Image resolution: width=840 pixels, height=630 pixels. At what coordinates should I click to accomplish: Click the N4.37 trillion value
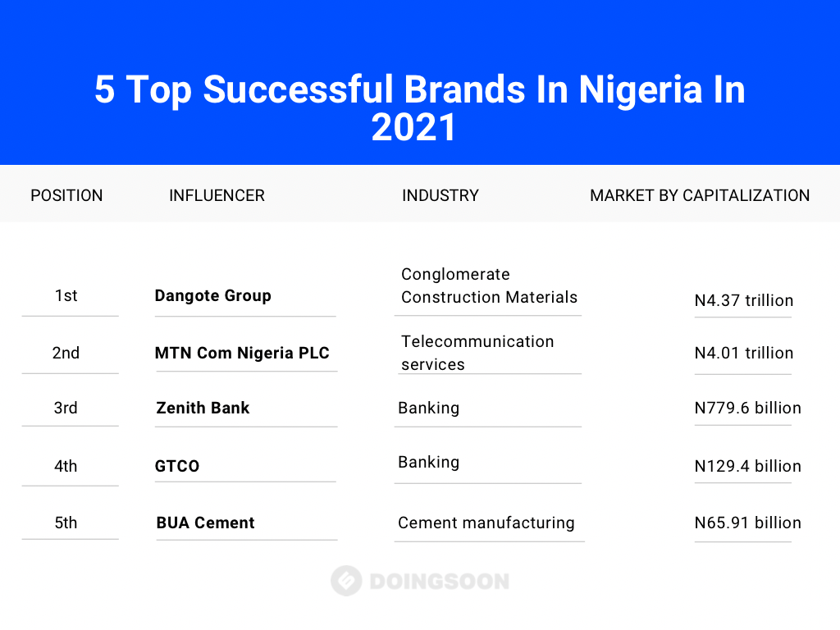(743, 300)
